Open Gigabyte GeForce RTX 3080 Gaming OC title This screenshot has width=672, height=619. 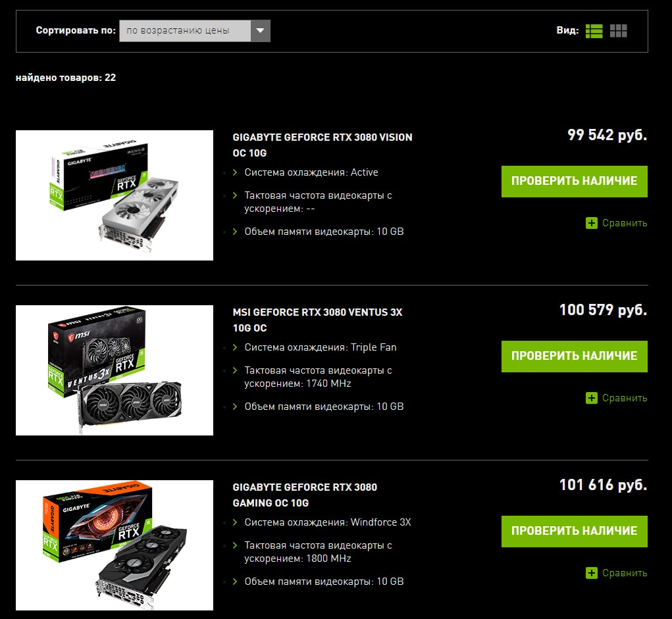pyautogui.click(x=305, y=495)
